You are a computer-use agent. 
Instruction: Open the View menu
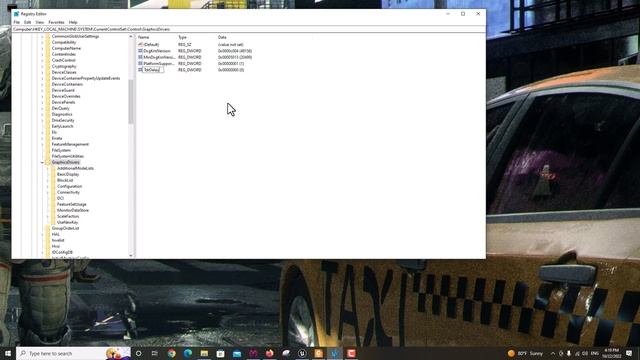(40, 22)
